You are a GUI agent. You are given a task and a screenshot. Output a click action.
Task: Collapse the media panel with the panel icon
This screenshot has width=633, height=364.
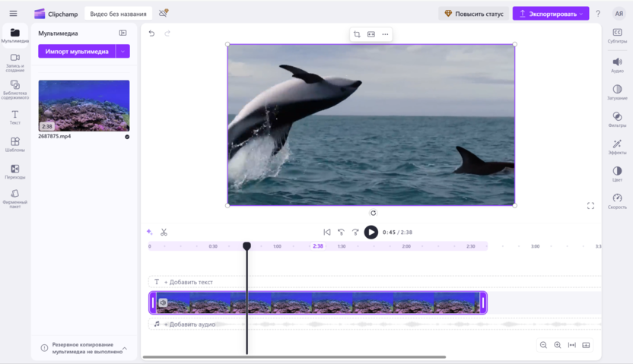[x=123, y=33]
